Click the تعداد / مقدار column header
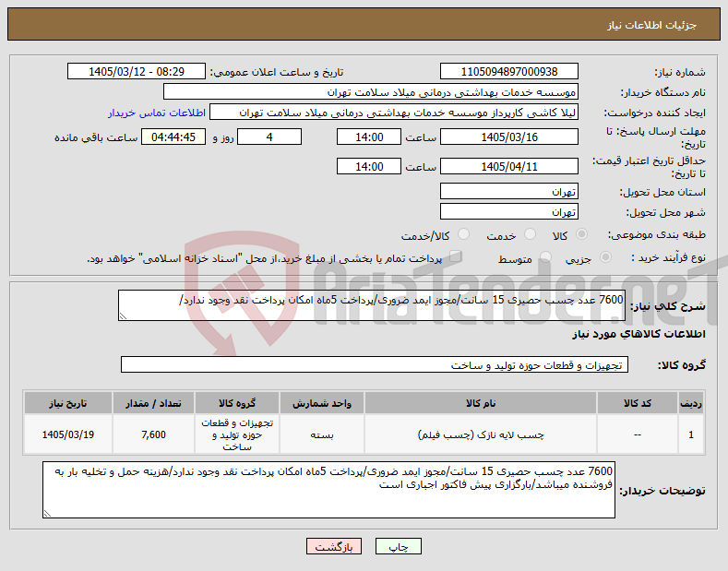The image size is (728, 571). pyautogui.click(x=153, y=403)
